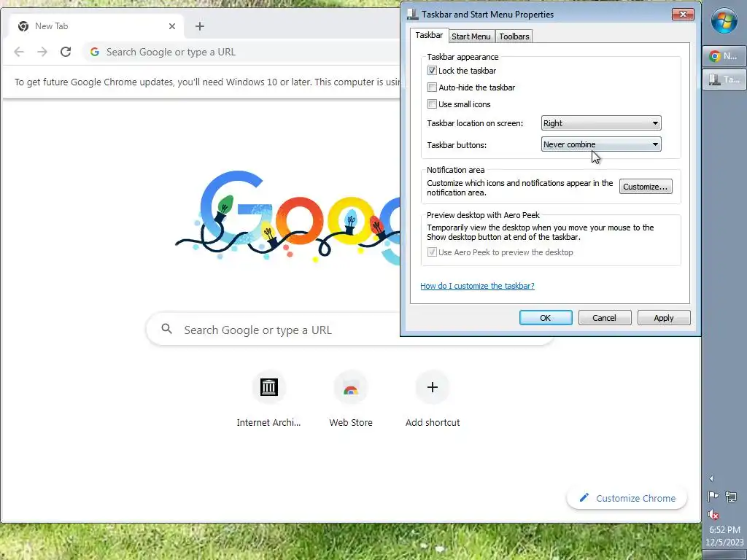Click Cancel in Taskbar Properties
747x560 pixels.
pyautogui.click(x=605, y=318)
